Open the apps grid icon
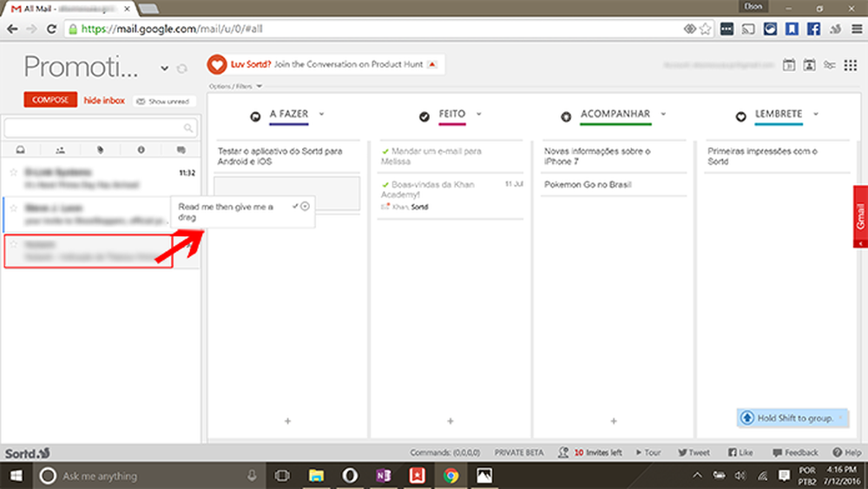The image size is (868, 489). [851, 65]
